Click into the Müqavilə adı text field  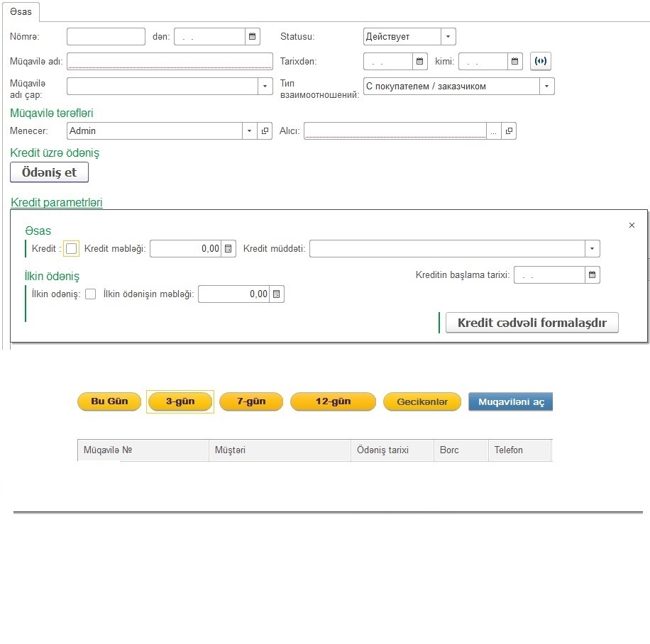(170, 61)
